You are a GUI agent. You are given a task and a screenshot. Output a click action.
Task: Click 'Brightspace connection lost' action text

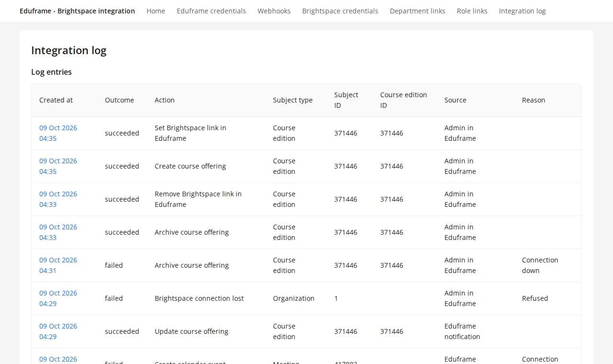point(199,298)
